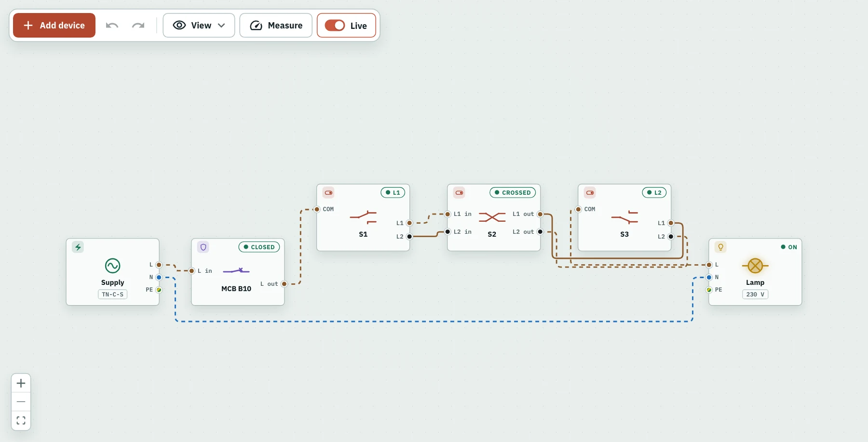The image size is (868, 442).
Task: Select the S3 COM terminal
Action: tap(578, 209)
